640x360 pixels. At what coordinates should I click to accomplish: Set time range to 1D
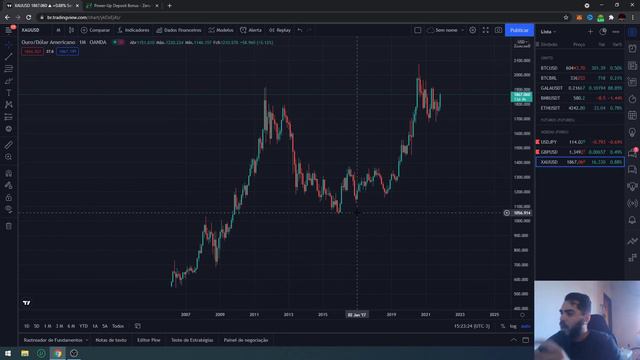click(27, 326)
